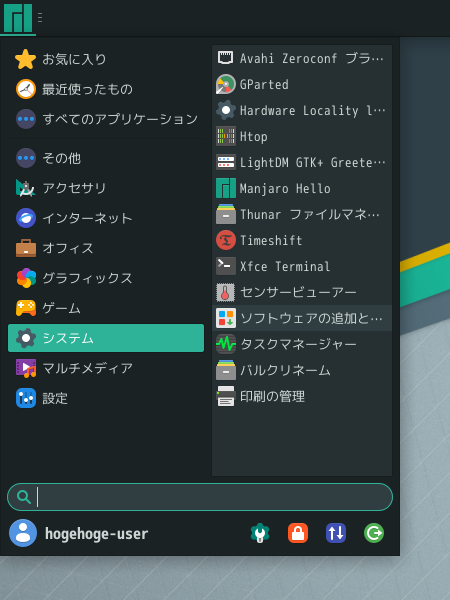Click the accessories compass and ruler icon
450x600 pixels.
(x=26, y=188)
